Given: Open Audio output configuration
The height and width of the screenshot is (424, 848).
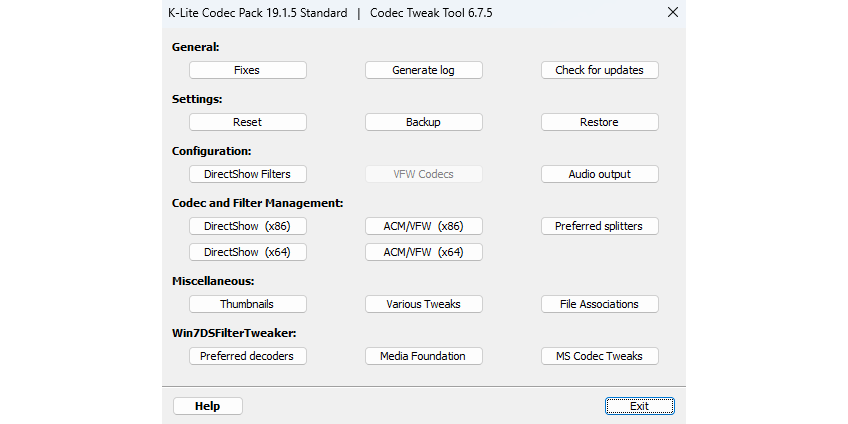Looking at the screenshot, I should [599, 174].
